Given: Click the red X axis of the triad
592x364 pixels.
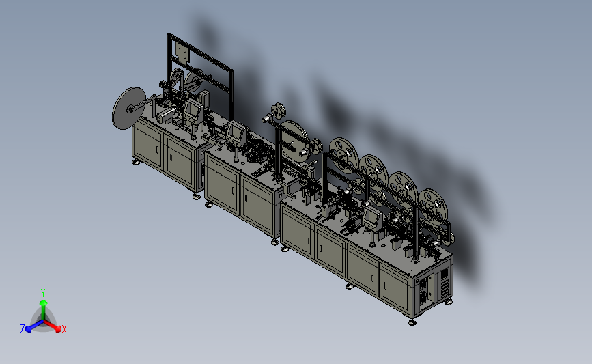Looking at the screenshot, I should 53,327.
